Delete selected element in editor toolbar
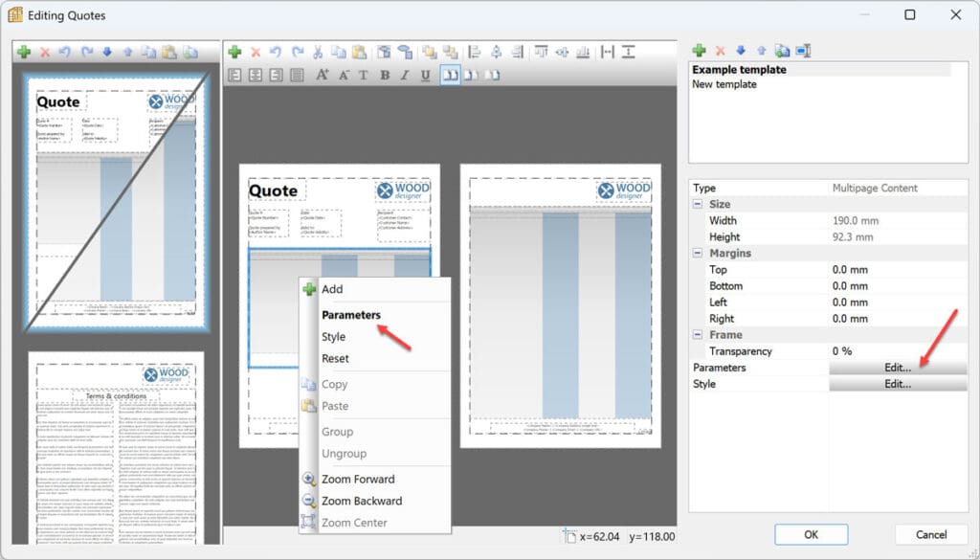 [255, 52]
